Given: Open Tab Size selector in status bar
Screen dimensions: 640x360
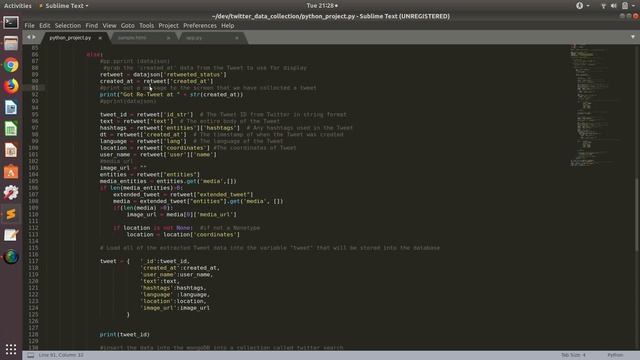Looking at the screenshot, I should (x=573, y=355).
